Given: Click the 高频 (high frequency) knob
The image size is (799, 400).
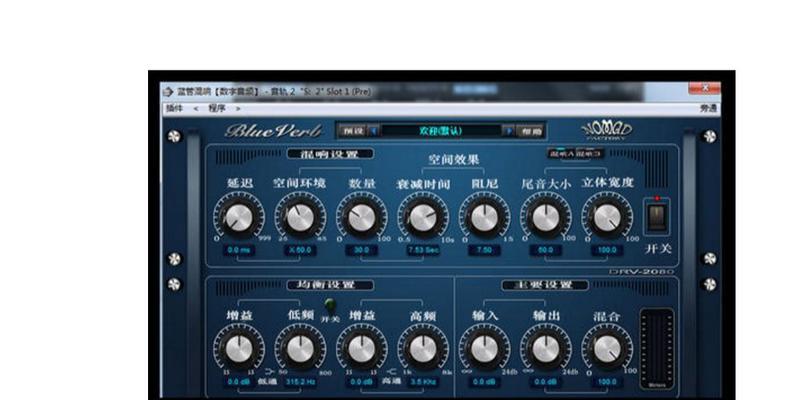Looking at the screenshot, I should [x=423, y=350].
